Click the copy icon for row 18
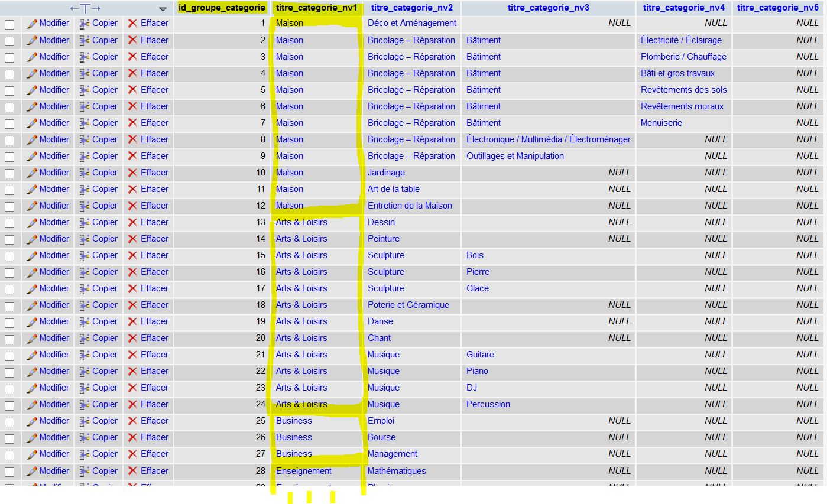Screen dimensions: 827x504 pos(85,305)
